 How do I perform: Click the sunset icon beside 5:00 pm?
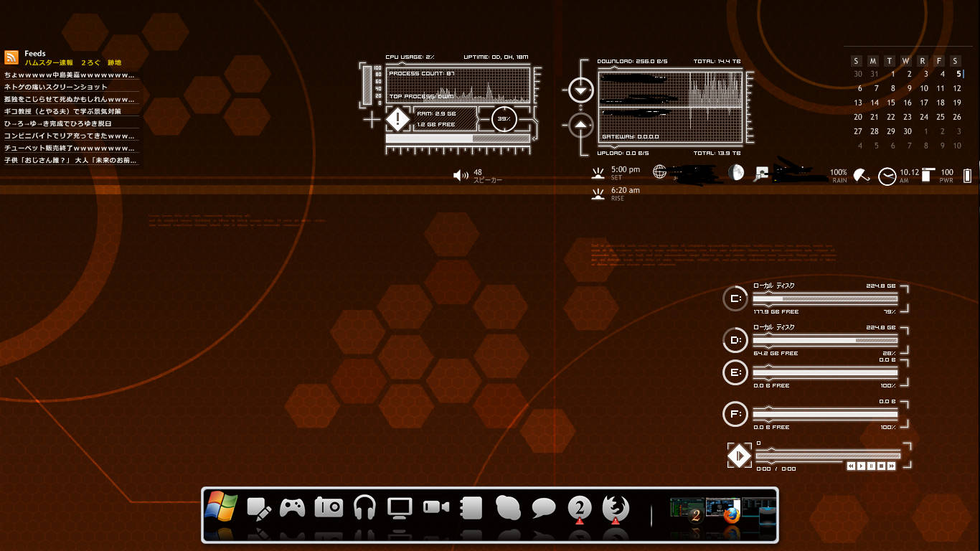pos(598,173)
